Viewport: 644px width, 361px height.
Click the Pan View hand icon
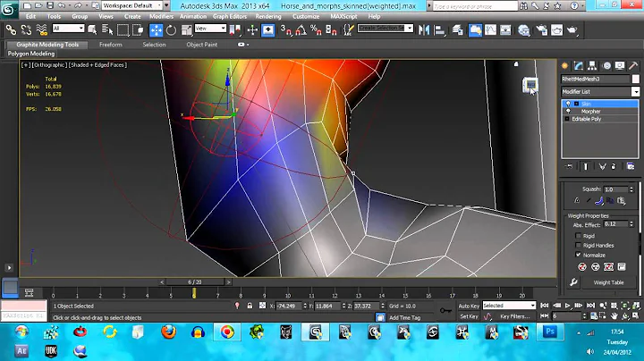point(614,316)
